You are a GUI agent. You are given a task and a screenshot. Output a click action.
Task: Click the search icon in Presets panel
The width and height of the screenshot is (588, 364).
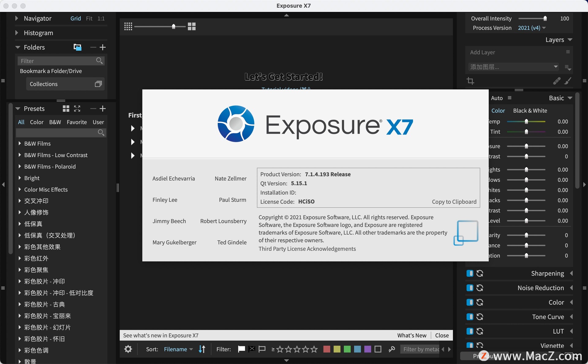click(101, 132)
